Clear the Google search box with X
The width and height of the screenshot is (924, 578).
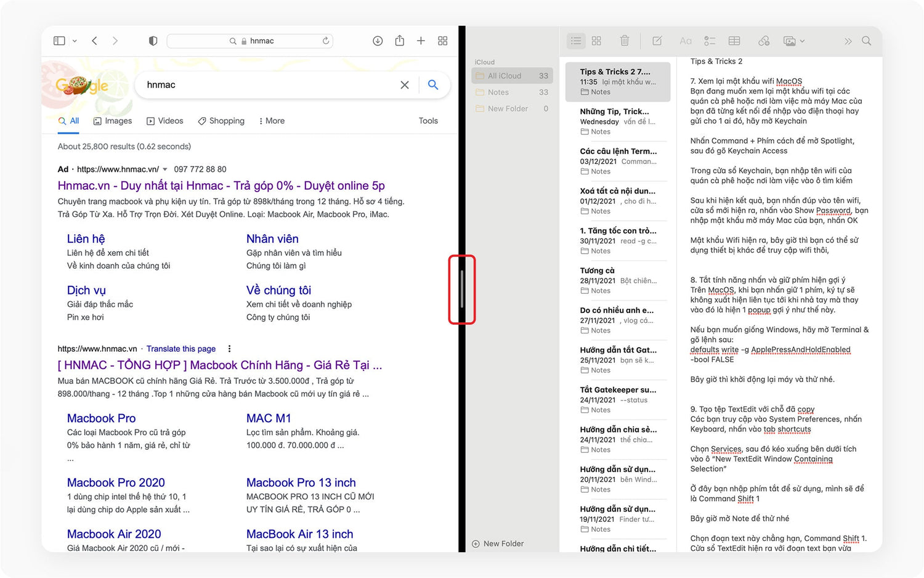[x=405, y=85]
